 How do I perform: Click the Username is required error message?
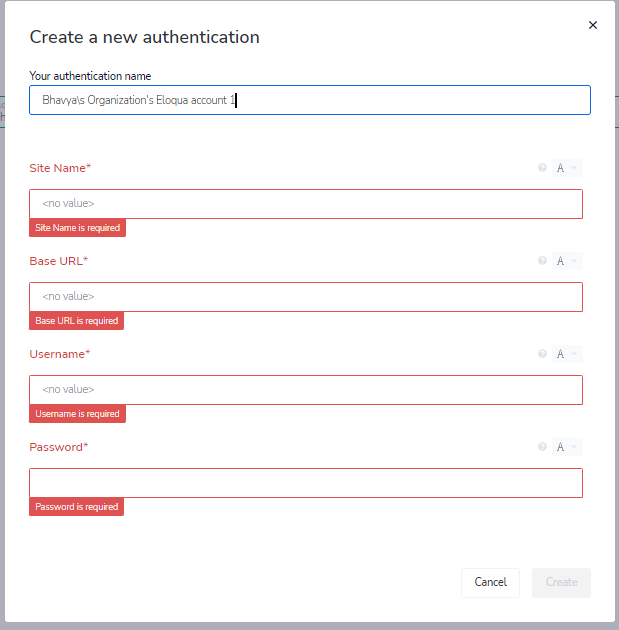point(77,414)
